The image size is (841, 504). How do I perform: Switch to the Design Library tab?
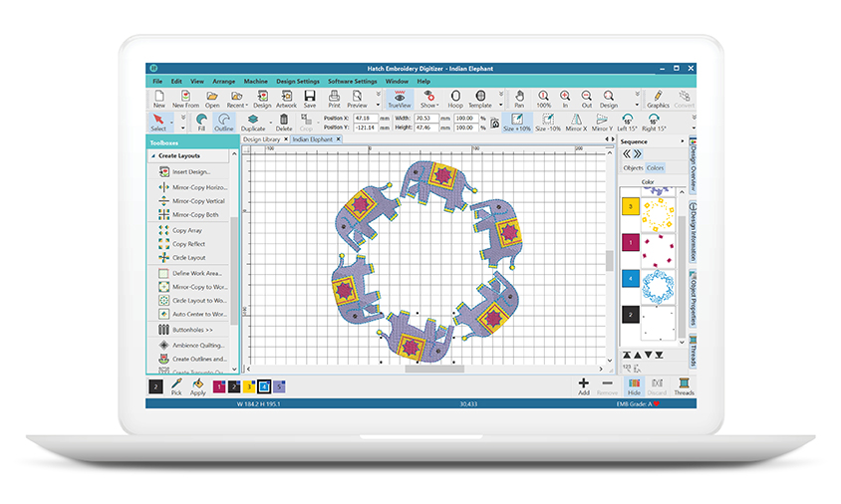262,139
